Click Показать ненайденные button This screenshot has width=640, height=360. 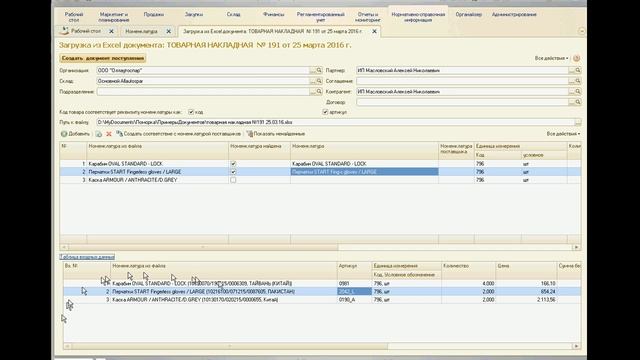tap(276, 134)
